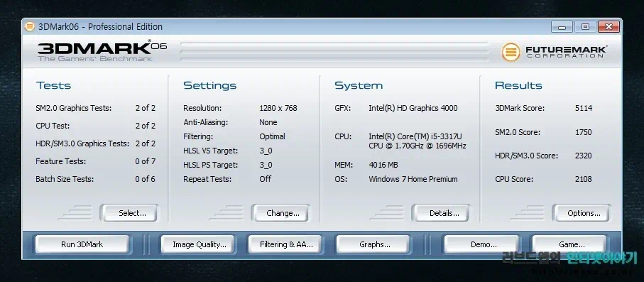This screenshot has height=282, width=644.
Task: Click the resolution value 1280 x 768
Action: pyautogui.click(x=278, y=108)
